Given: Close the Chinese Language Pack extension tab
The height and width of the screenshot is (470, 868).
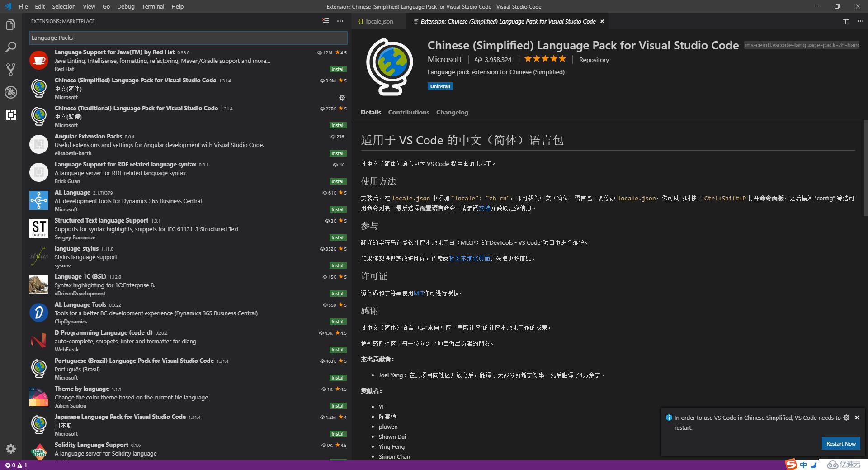Looking at the screenshot, I should point(602,21).
